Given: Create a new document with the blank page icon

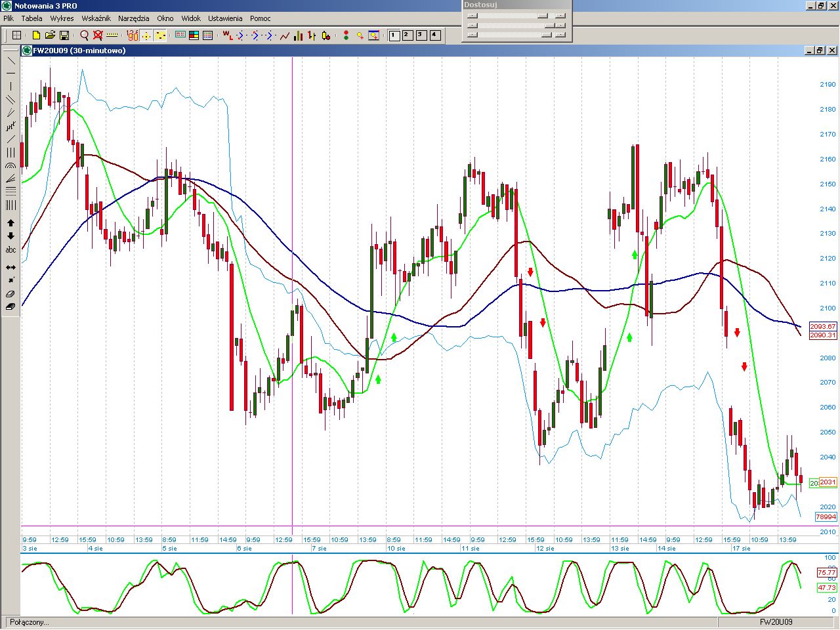Looking at the screenshot, I should tap(36, 35).
